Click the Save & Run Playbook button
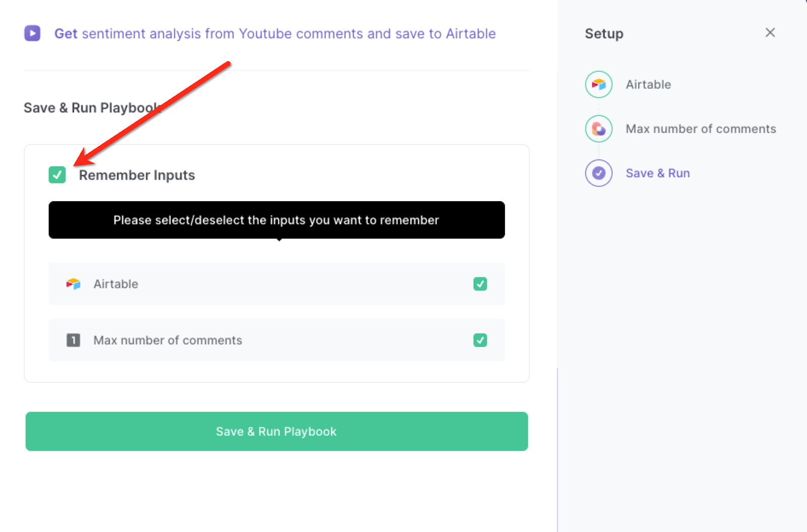 point(276,431)
